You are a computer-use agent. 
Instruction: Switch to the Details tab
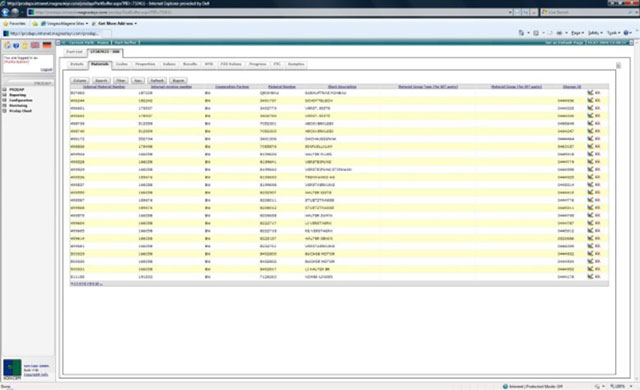77,64
